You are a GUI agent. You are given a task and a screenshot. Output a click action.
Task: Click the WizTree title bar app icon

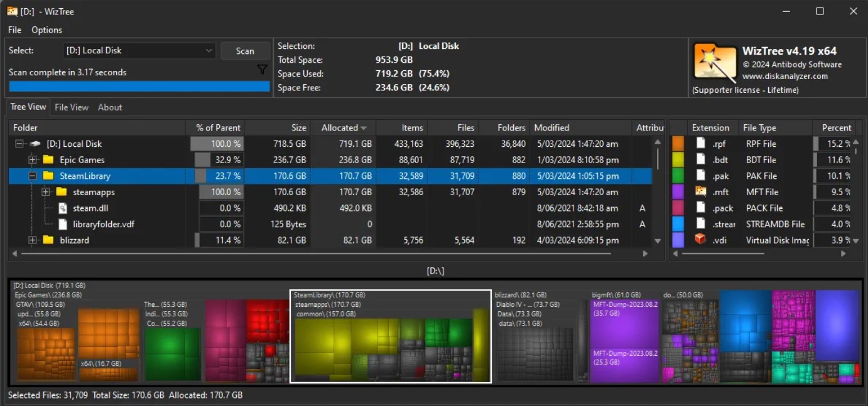pos(12,11)
